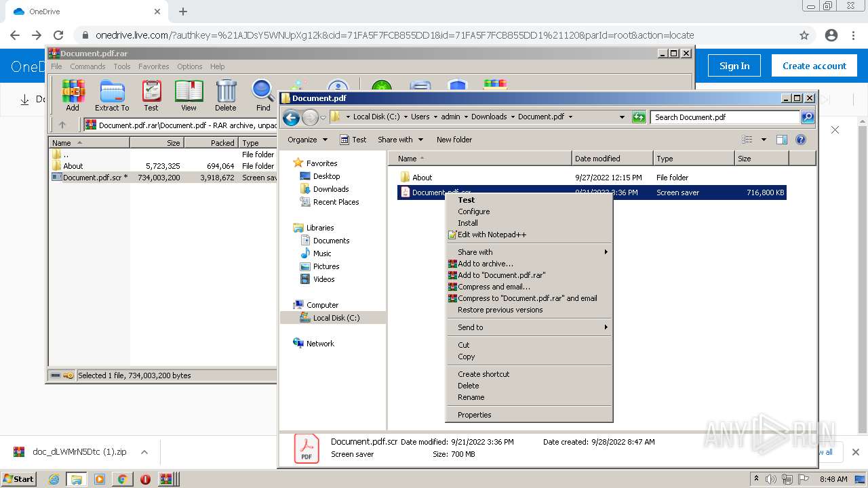The height and width of the screenshot is (488, 868).
Task: Select Local Disk (C:) in navigation pane
Action: 336,318
